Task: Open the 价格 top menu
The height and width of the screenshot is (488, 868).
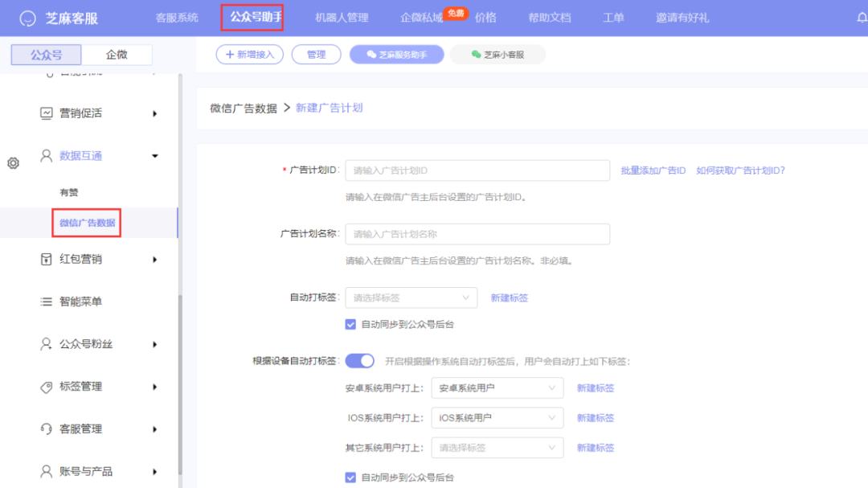Action: tap(485, 18)
